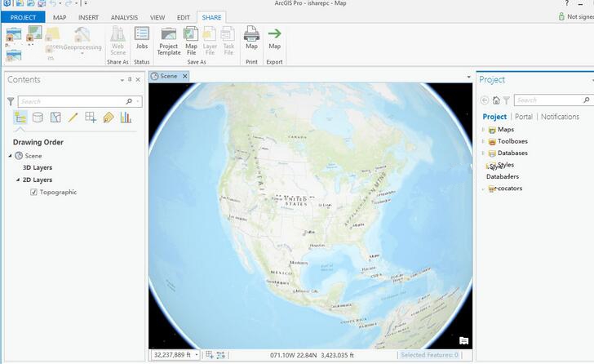Toggle the Topographic layer checkbox
594x364 pixels.
point(33,193)
